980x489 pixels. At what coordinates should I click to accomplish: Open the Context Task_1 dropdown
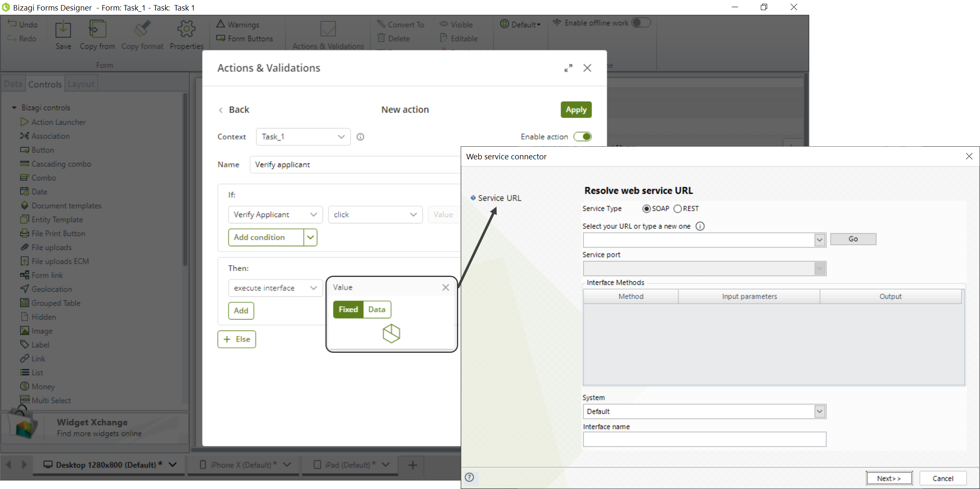click(x=303, y=137)
